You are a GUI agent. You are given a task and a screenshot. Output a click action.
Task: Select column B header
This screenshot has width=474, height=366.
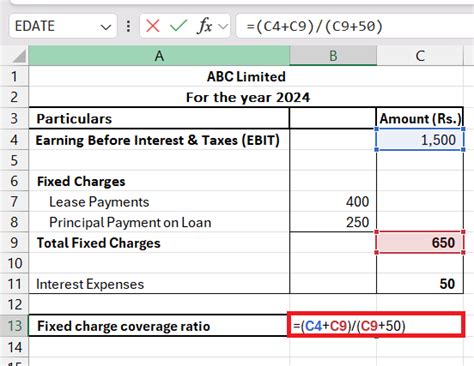(x=333, y=56)
